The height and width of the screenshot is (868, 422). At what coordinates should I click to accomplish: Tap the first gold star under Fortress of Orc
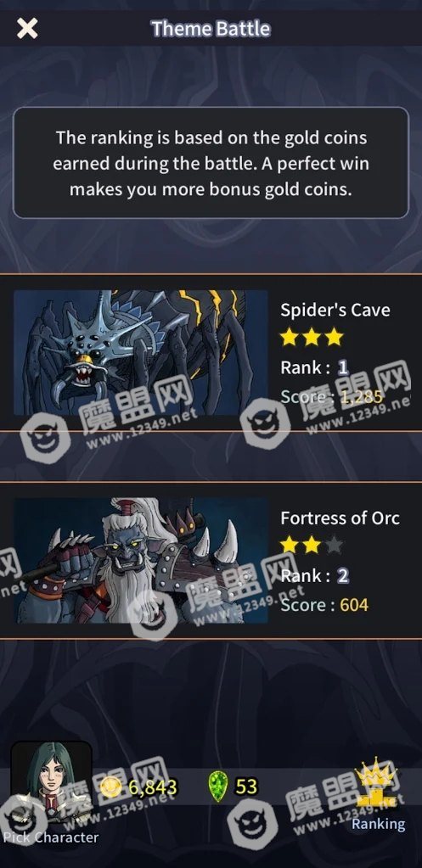click(290, 545)
